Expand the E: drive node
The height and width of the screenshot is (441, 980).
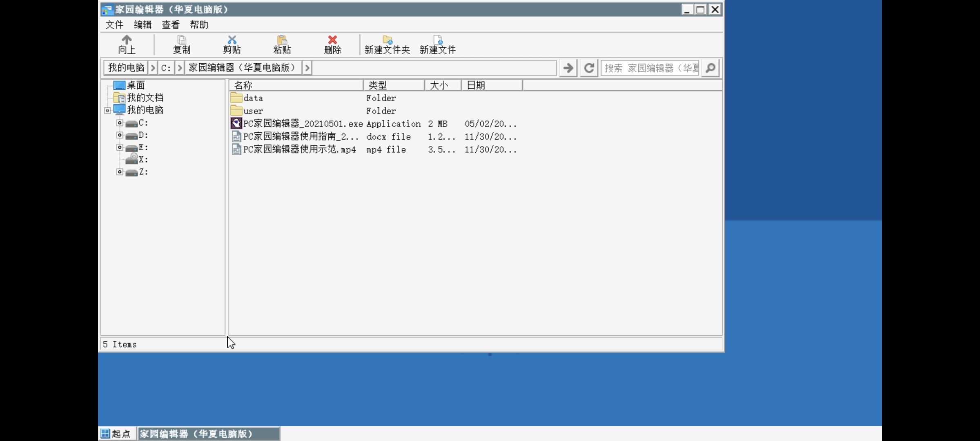click(120, 147)
